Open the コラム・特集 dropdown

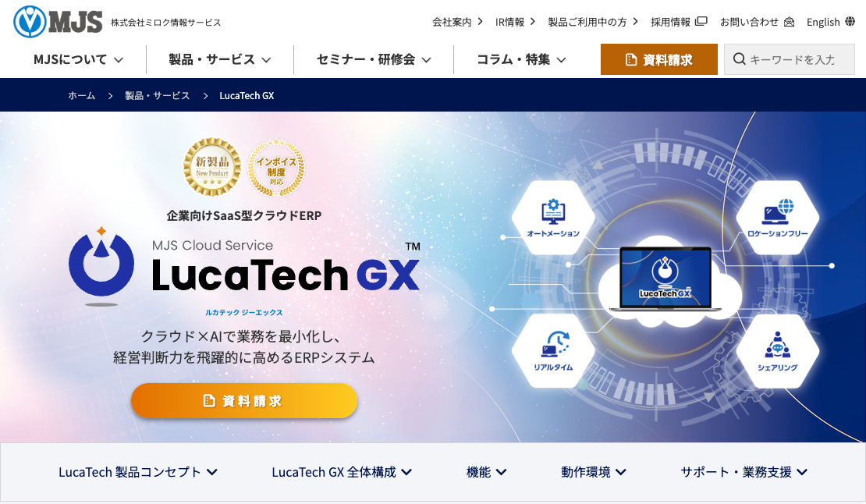(521, 59)
